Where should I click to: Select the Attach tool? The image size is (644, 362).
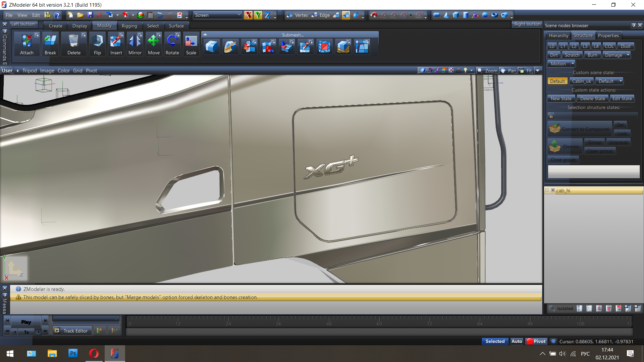pos(26,44)
